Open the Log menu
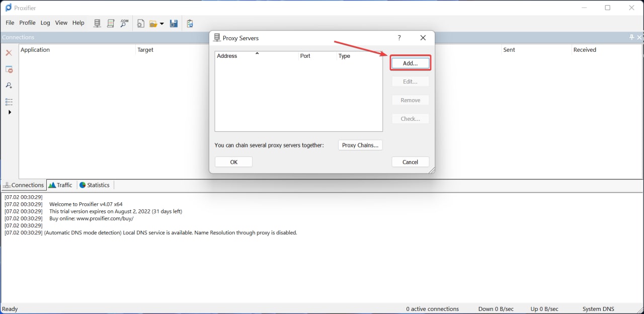The image size is (644, 314). pyautogui.click(x=45, y=23)
